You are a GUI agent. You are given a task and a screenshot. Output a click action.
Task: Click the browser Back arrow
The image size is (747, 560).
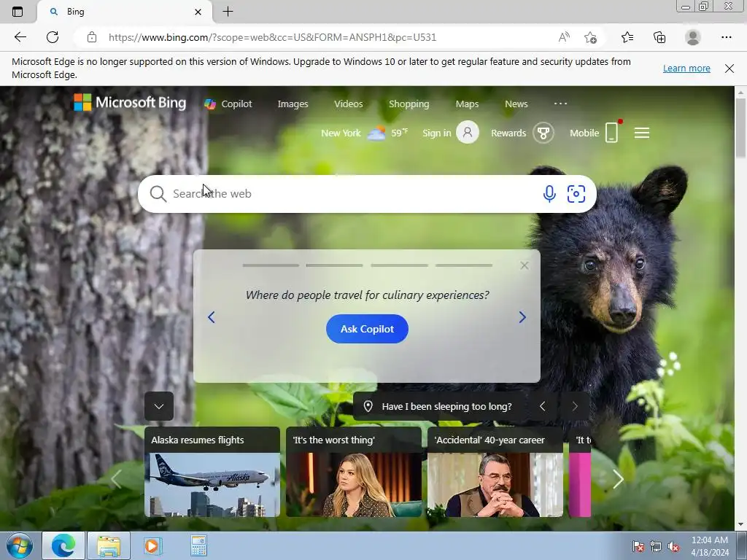pyautogui.click(x=20, y=37)
